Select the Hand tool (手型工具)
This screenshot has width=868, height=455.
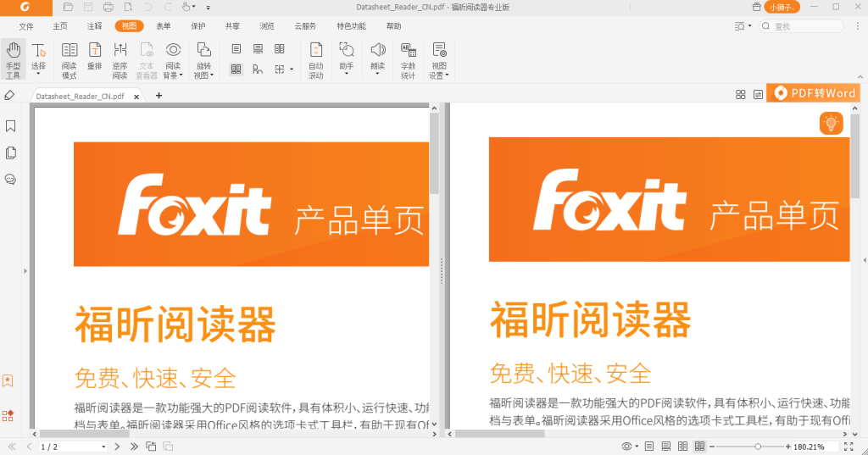(x=14, y=60)
